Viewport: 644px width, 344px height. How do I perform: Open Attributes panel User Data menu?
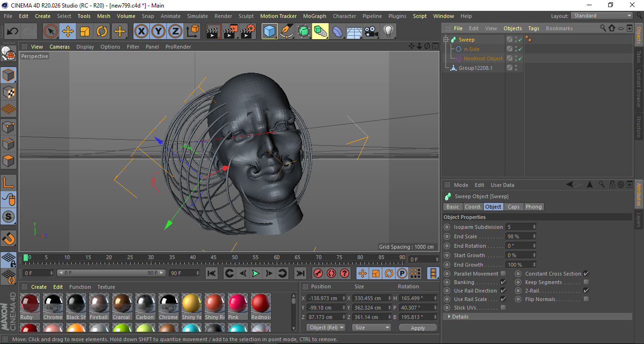pos(503,185)
